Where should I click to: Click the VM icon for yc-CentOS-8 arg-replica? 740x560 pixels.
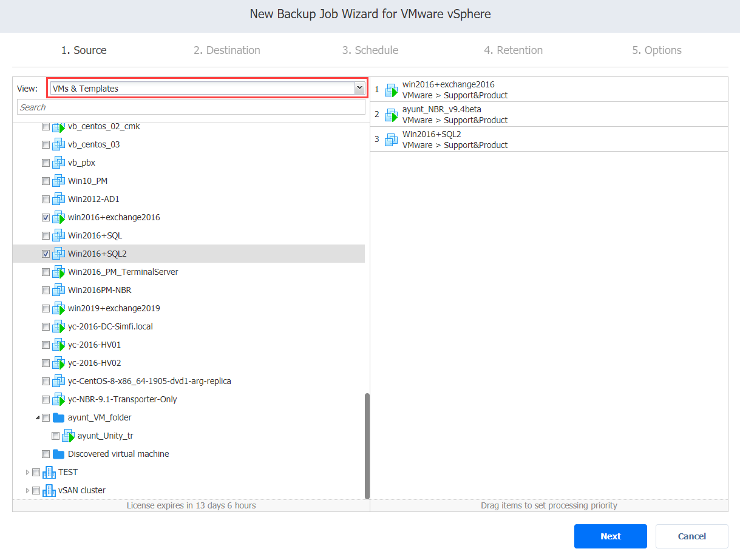[x=59, y=381]
